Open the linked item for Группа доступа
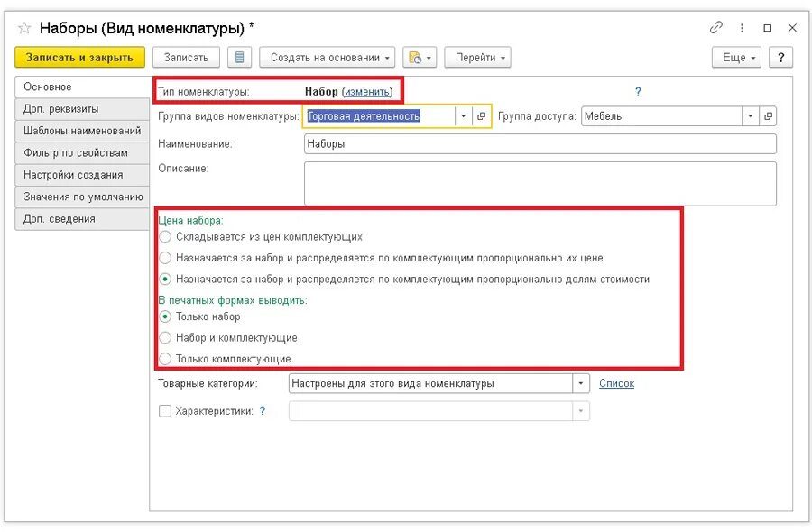This screenshot has width=812, height=532. point(768,116)
